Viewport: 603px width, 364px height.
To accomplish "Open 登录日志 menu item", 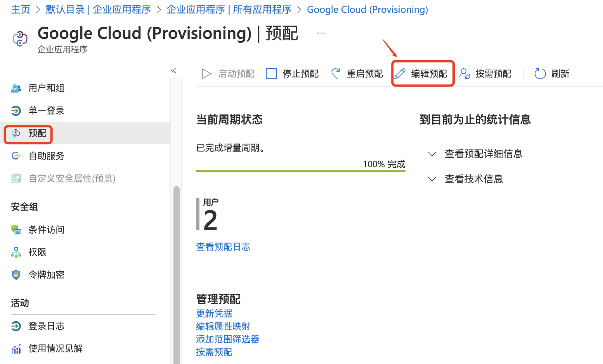I will tap(46, 326).
